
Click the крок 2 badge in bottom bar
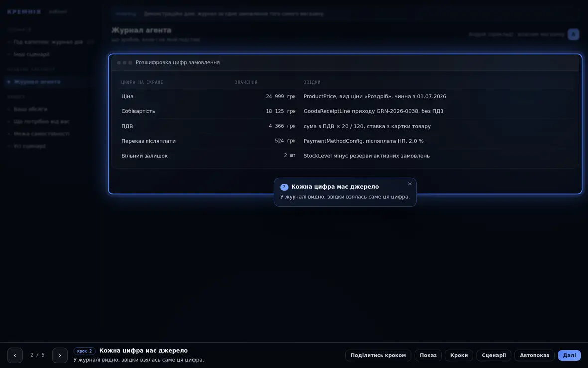(x=84, y=351)
